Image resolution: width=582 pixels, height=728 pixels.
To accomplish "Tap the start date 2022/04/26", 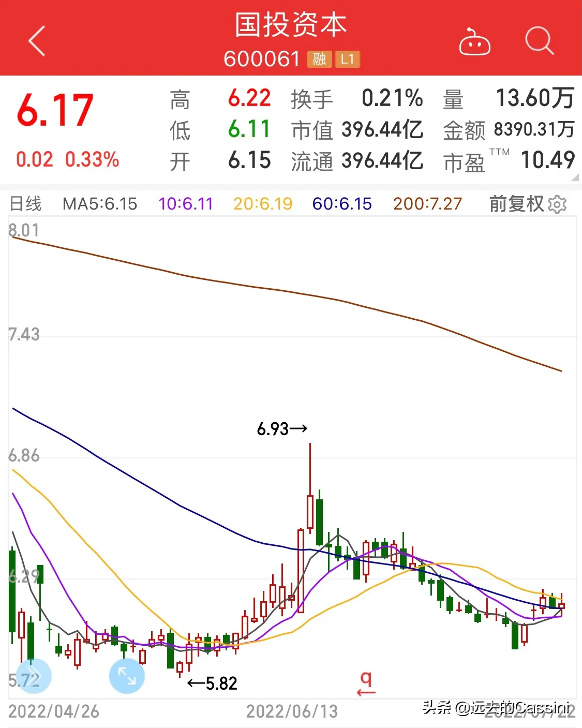I will tap(54, 711).
